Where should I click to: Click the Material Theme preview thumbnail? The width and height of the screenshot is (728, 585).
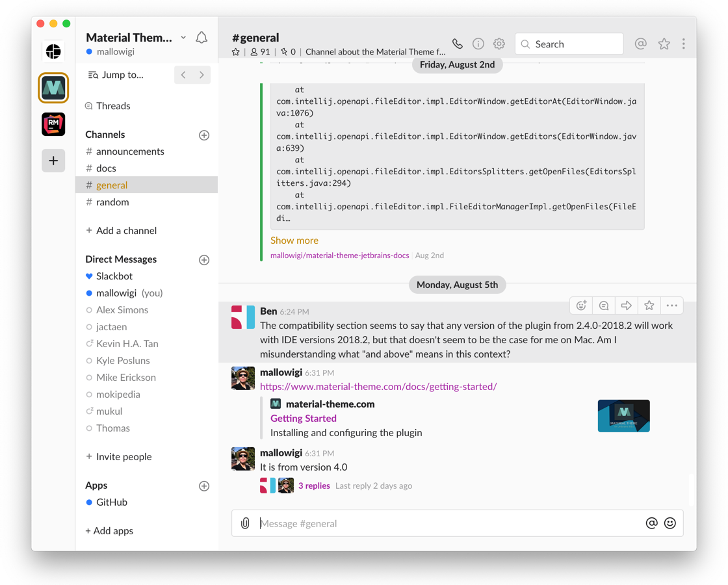pos(623,416)
